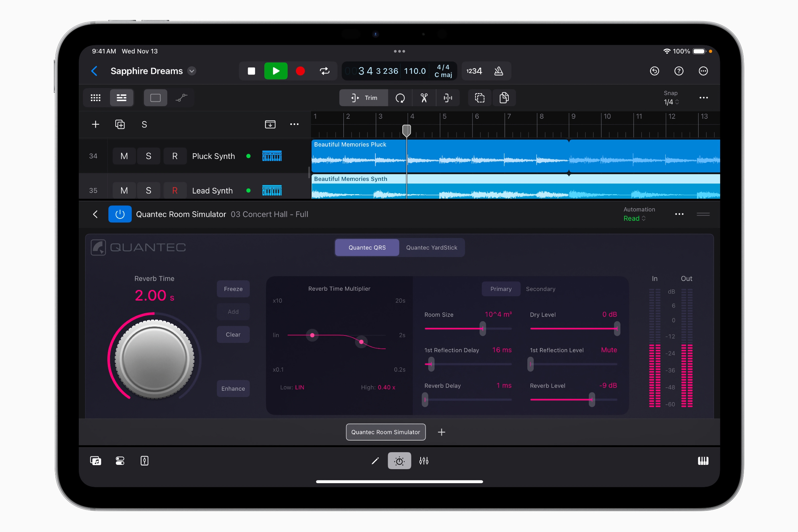Screen dimensions: 798x532
Task: Mute the Pluck Synth track
Action: (x=124, y=156)
